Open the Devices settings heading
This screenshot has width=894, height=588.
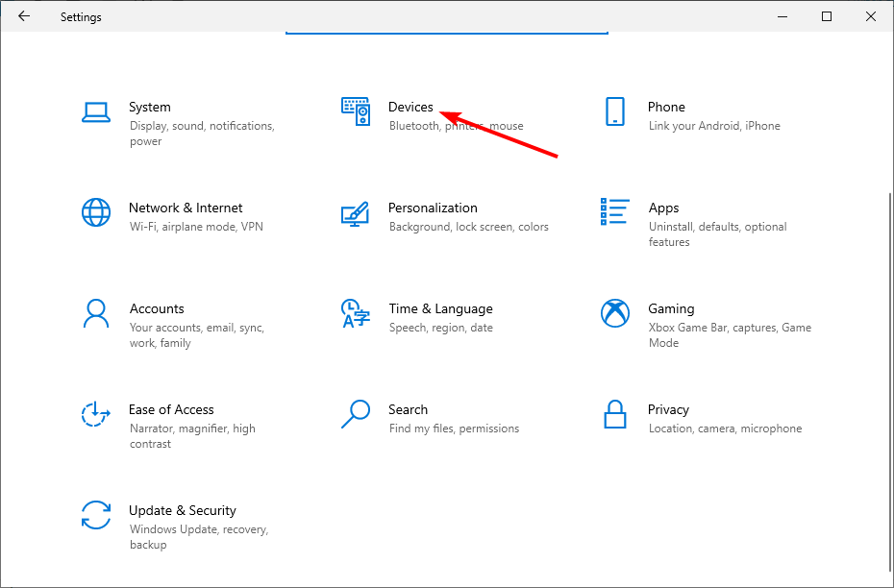[410, 107]
